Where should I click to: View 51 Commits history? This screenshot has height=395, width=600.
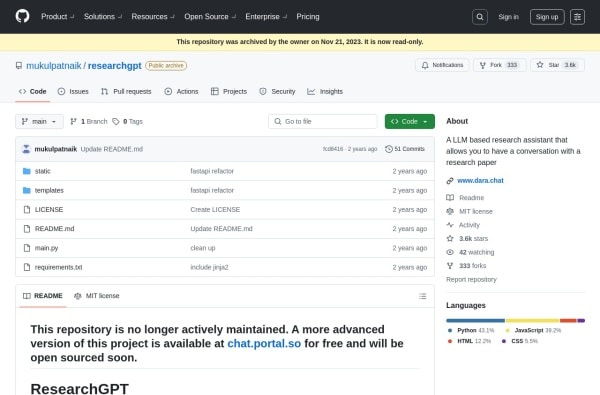click(405, 149)
